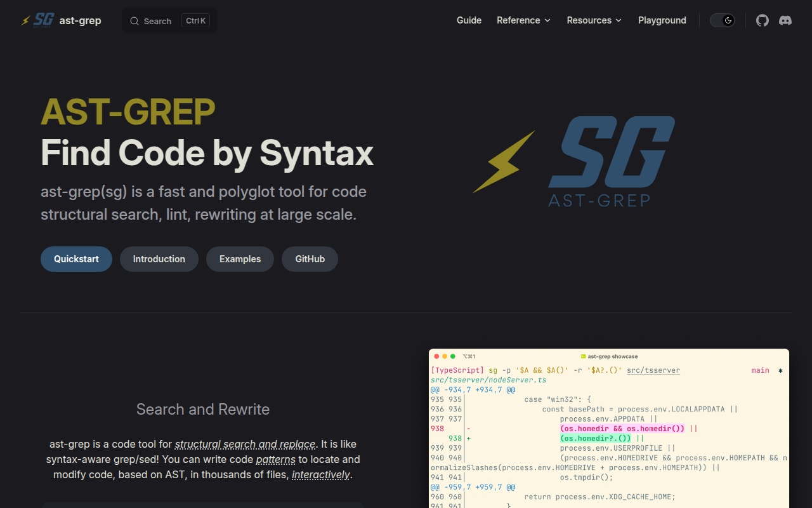Click the Quickstart button
This screenshot has height=508, width=812.
(x=76, y=259)
